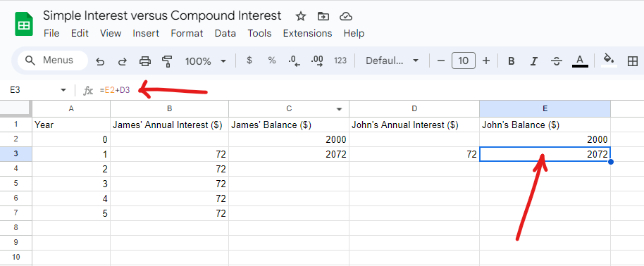644x266 pixels.
Task: Select the 'Year' header cell
Action: tap(71, 125)
